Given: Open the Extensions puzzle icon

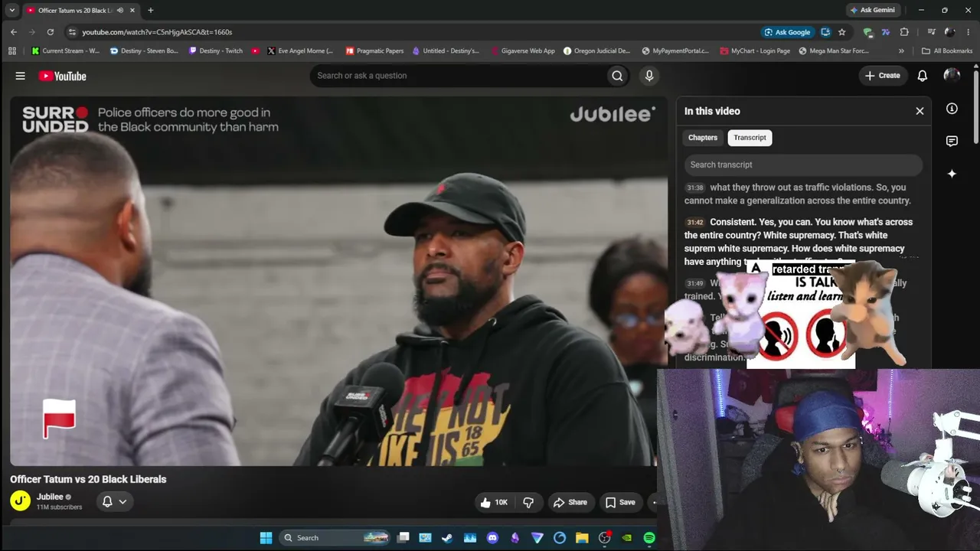Looking at the screenshot, I should point(904,32).
